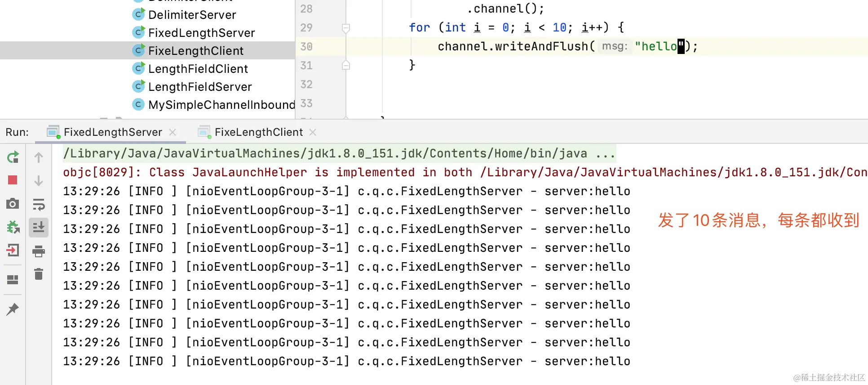Click the 'for' keyword on line 29
868x385 pixels.
tap(419, 27)
